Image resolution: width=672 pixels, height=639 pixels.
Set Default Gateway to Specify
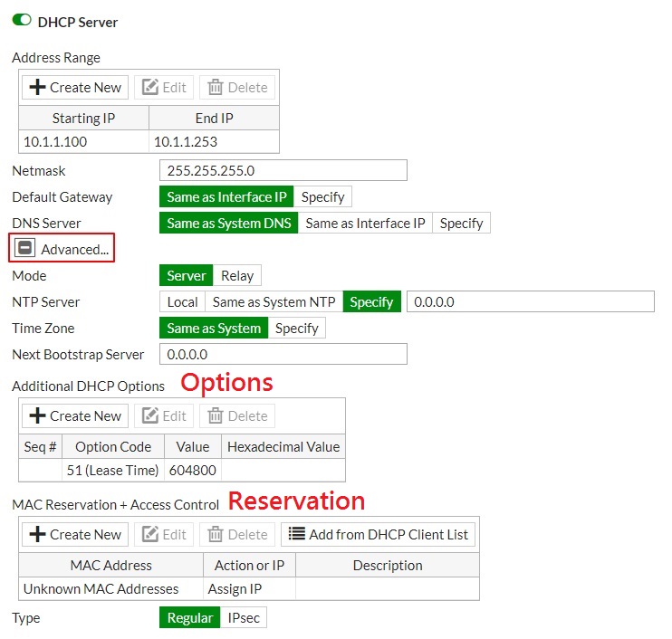tap(322, 196)
